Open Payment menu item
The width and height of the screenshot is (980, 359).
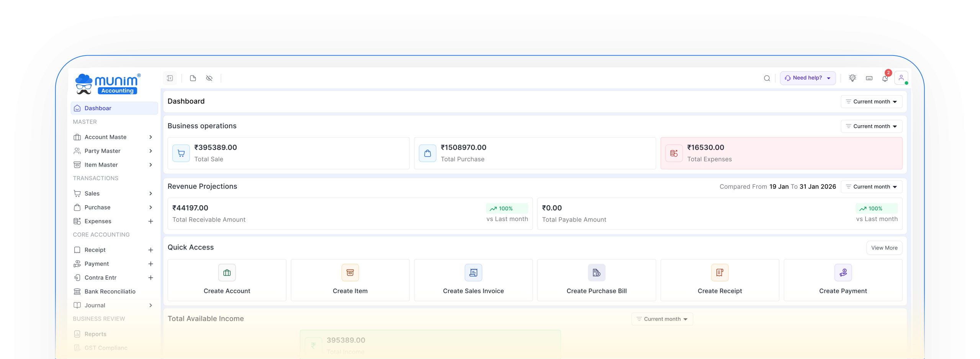(x=114, y=264)
